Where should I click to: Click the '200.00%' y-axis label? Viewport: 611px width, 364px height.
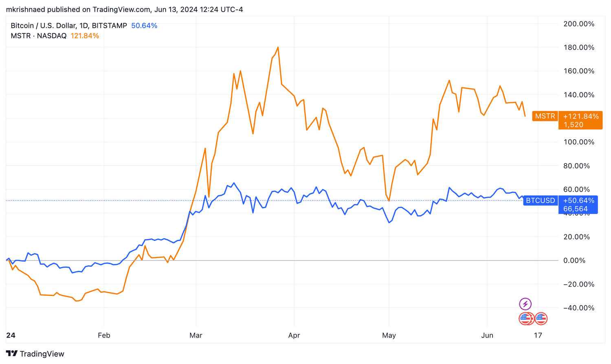click(579, 24)
